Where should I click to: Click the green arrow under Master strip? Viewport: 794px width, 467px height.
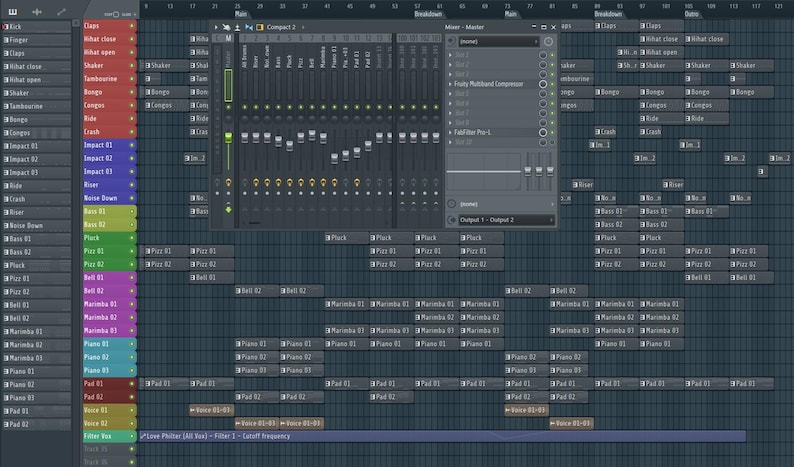point(228,210)
